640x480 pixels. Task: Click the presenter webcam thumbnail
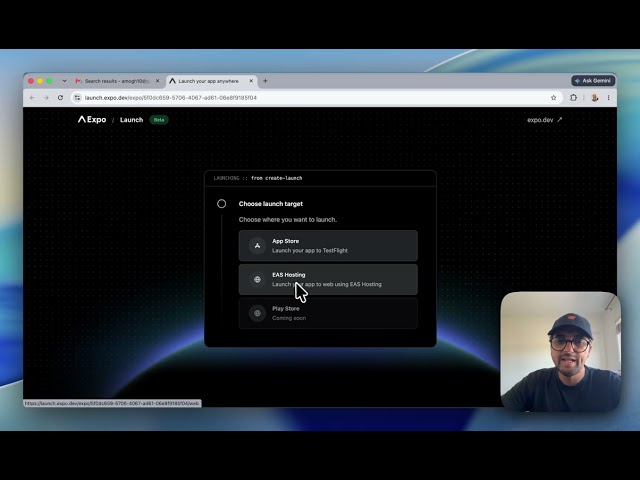(x=560, y=351)
